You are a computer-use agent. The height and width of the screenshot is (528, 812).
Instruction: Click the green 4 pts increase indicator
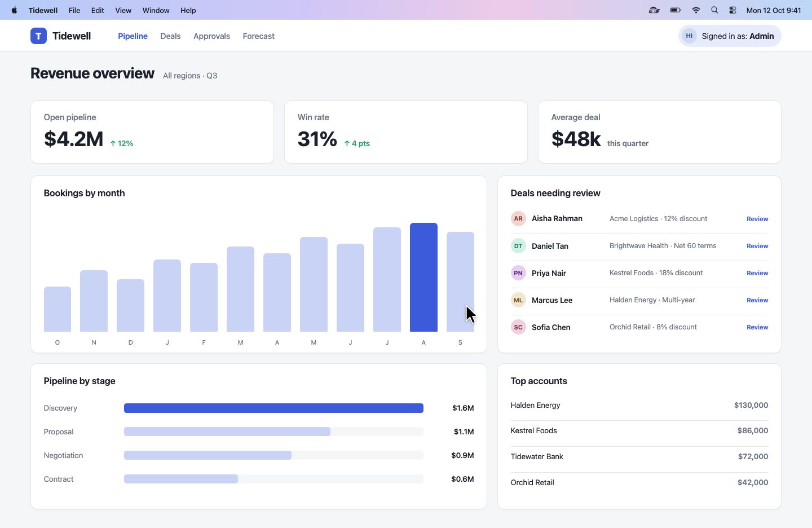click(357, 143)
